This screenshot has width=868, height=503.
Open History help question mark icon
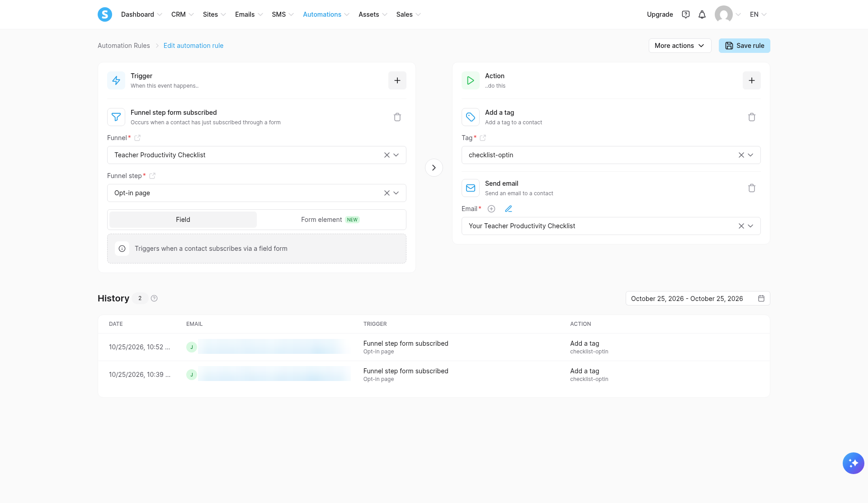(154, 298)
